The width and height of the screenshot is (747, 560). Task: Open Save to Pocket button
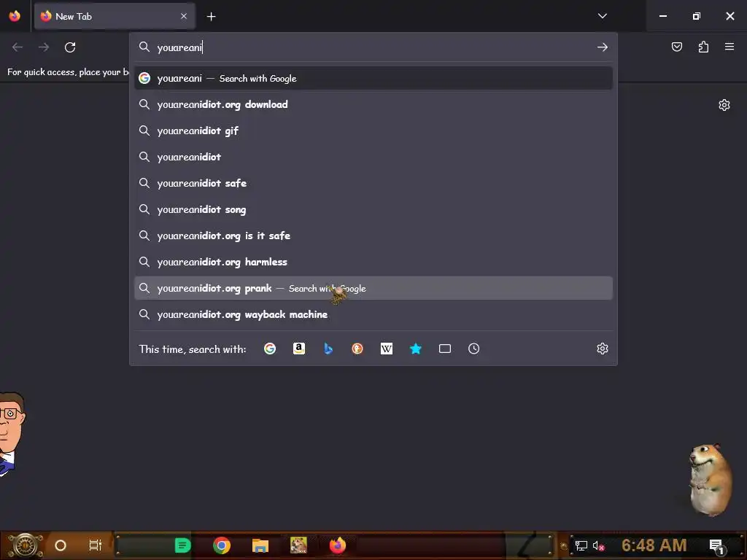tap(676, 47)
